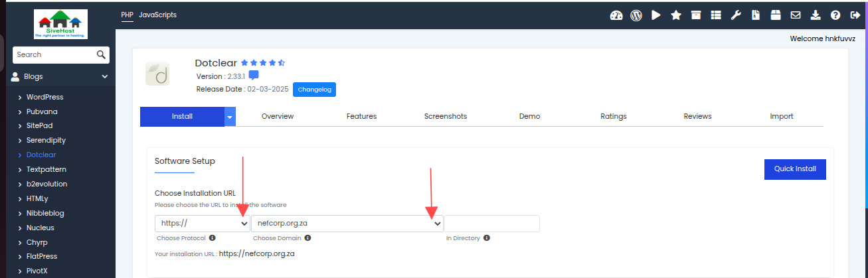
Task: Open the Choose Protocol https:// dropdown
Action: click(203, 224)
